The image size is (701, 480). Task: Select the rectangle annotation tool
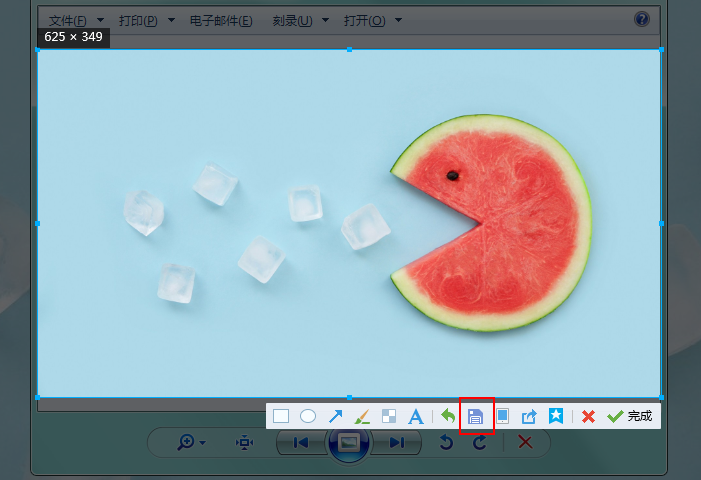(x=281, y=416)
